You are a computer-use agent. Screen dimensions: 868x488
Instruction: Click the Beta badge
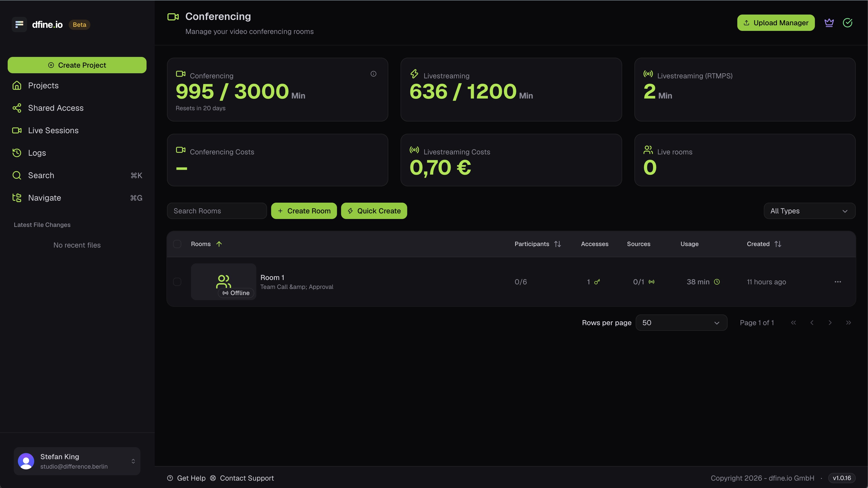[79, 25]
